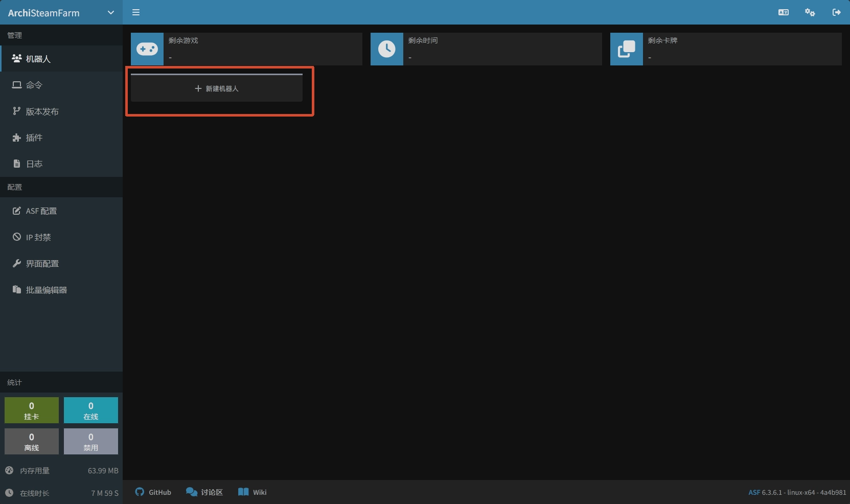Click the clock icon on 剩余时间 card
Image resolution: width=850 pixels, height=504 pixels.
tap(387, 49)
